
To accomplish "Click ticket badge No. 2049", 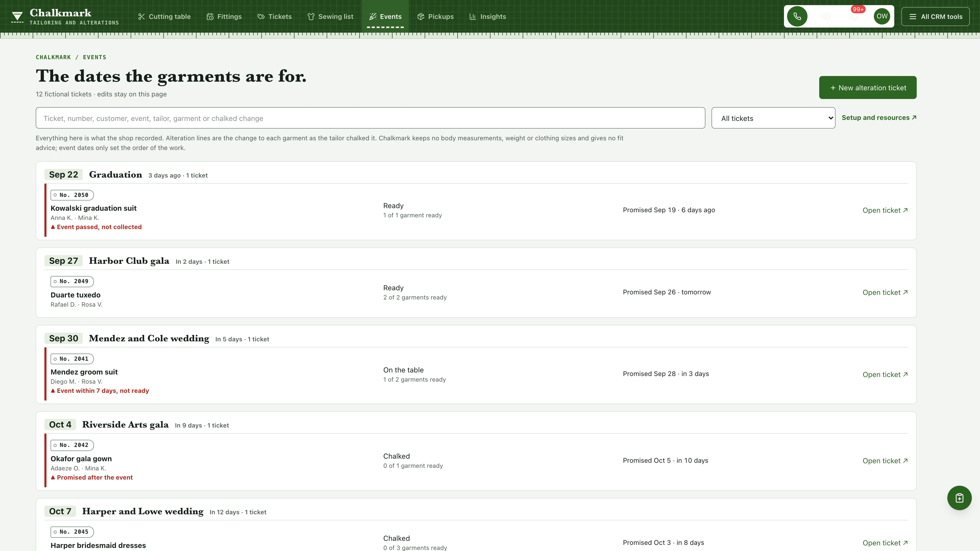I will 72,281.
